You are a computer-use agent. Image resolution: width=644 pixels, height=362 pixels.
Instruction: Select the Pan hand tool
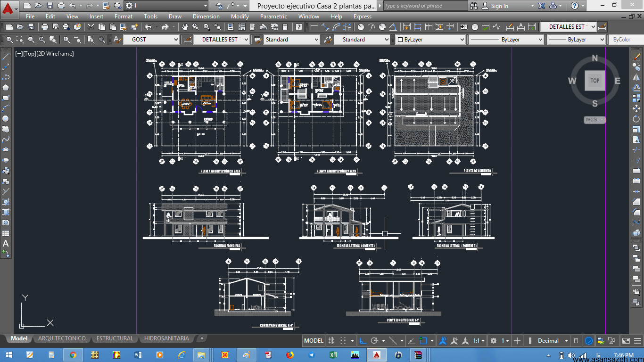pyautogui.click(x=185, y=27)
